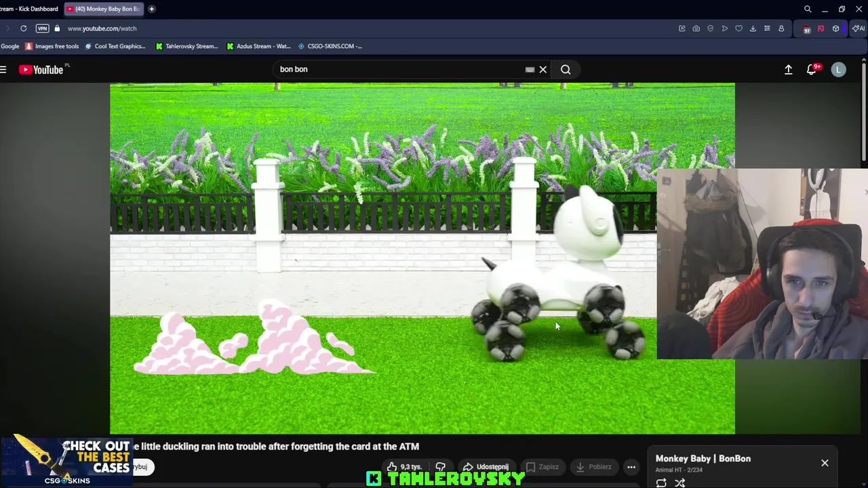
Task: Open YouTube notifications bell
Action: pos(812,69)
